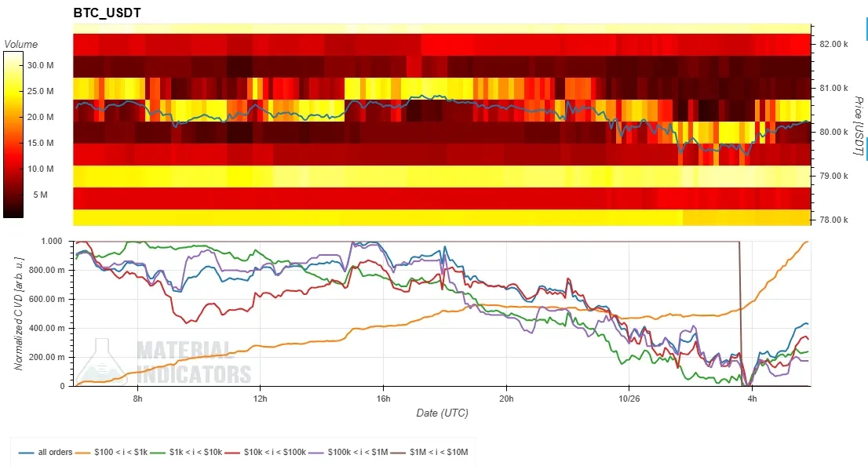
Task: Click the 200.00 m CVD axis tick
Action: click(46, 357)
